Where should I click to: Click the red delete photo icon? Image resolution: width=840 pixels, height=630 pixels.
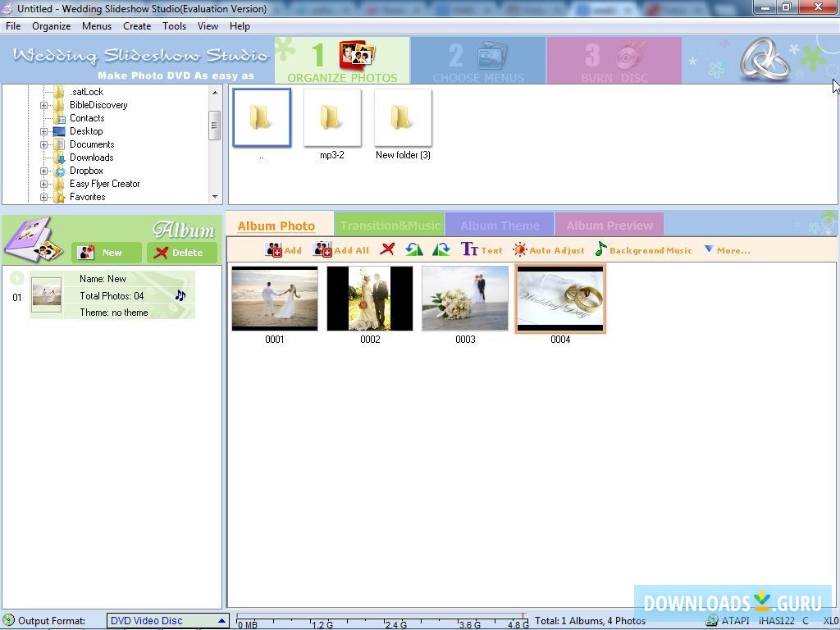(387, 249)
